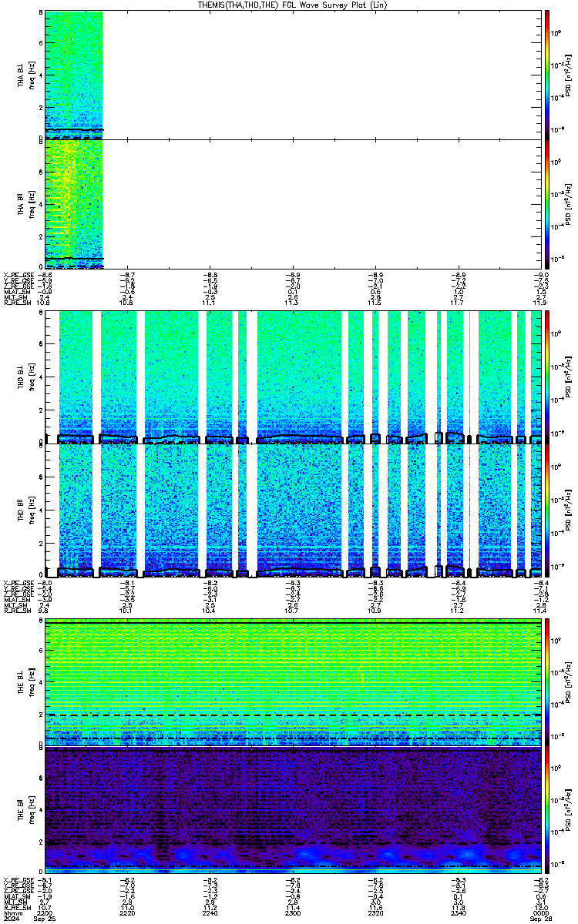Click the THE B∥ spectrogram panel
Screen dimensions: 578x924
click(x=293, y=811)
